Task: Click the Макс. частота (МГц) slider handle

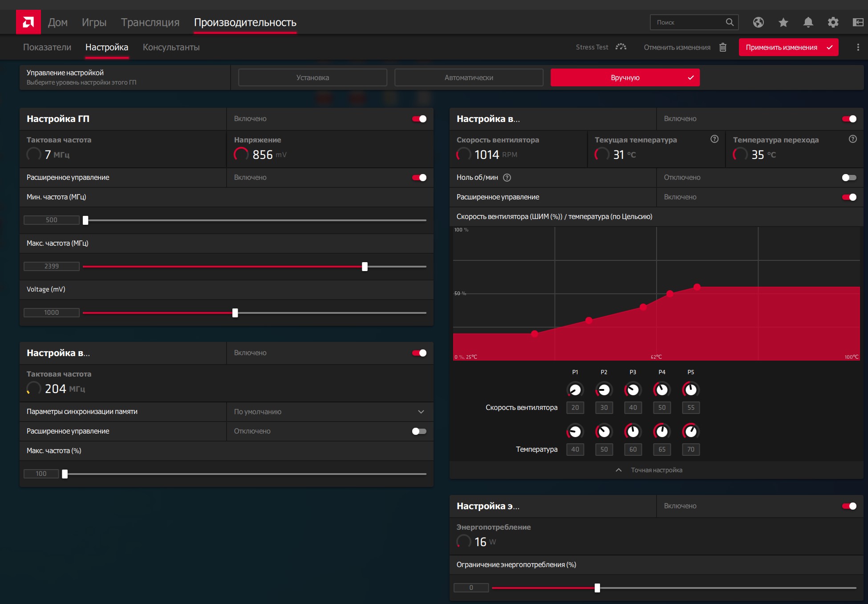Action: coord(365,267)
